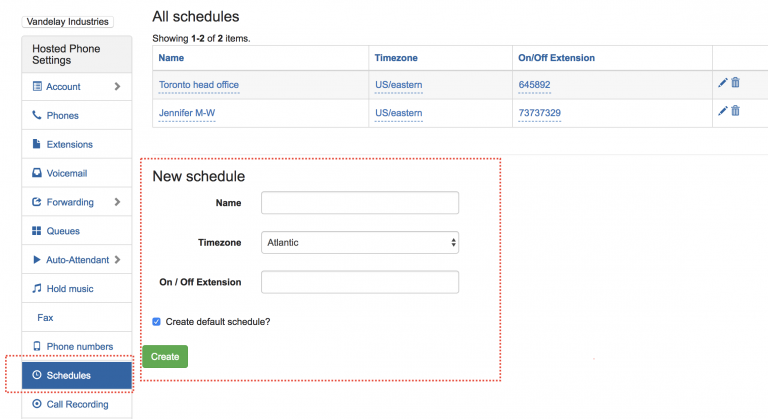The height and width of the screenshot is (419, 768).
Task: Click US/eastern for Toronto head office
Action: [398, 85]
